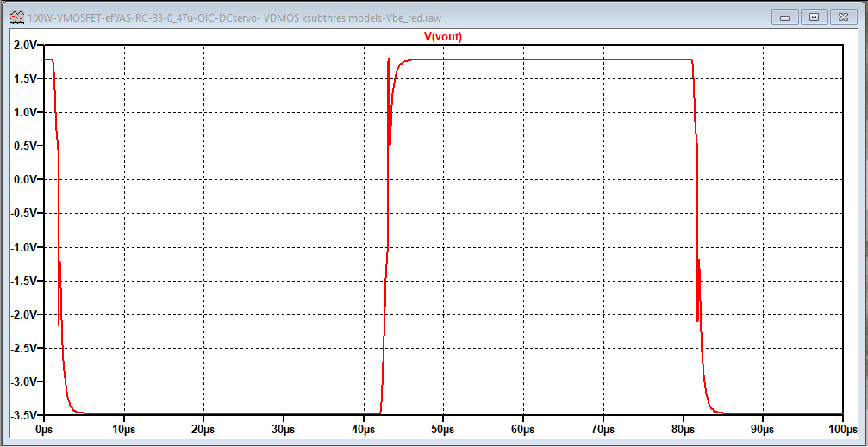
Task: Click the 70µs time axis label
Action: 603,430
